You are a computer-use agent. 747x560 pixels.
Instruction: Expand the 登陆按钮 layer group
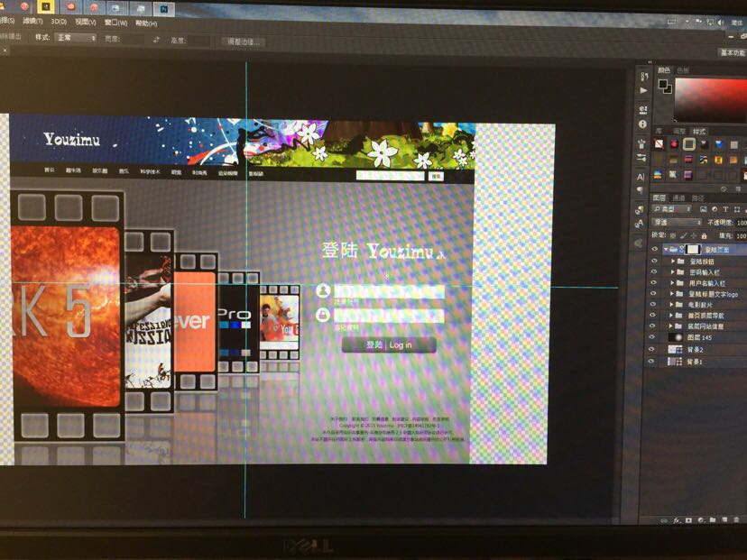673,261
